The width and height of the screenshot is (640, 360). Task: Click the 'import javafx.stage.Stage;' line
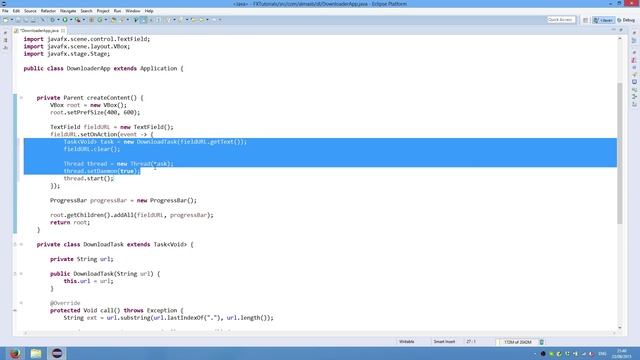[67, 54]
